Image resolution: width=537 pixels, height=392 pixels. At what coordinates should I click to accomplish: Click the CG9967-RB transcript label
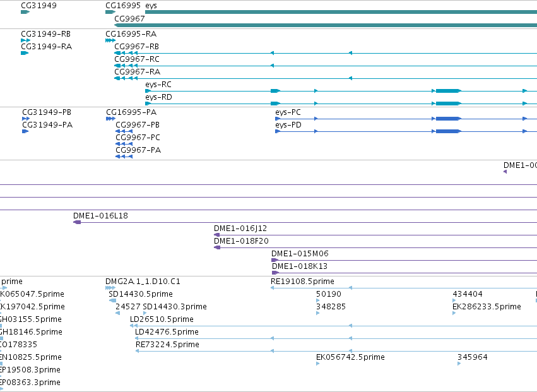point(137,46)
